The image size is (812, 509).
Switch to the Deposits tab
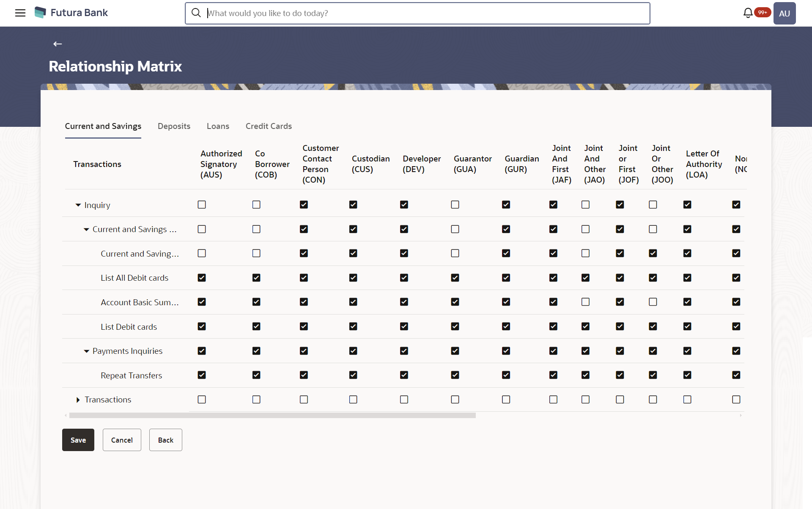[174, 126]
